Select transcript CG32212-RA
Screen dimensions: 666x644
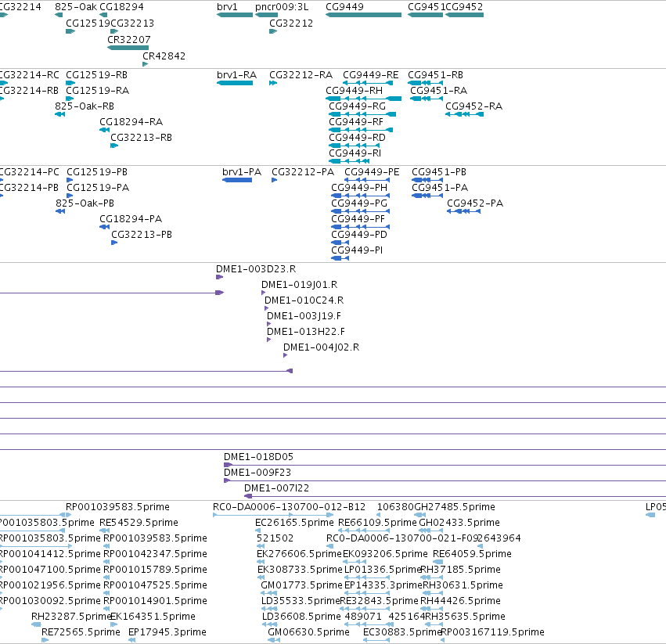pos(273,83)
